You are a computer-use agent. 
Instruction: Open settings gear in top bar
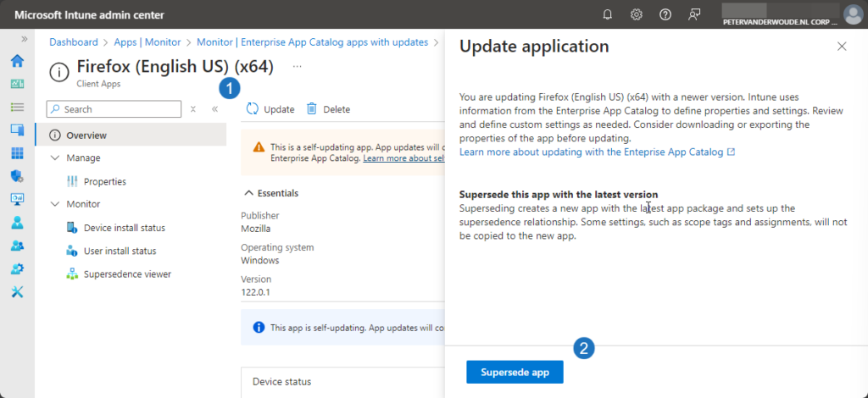pos(636,14)
